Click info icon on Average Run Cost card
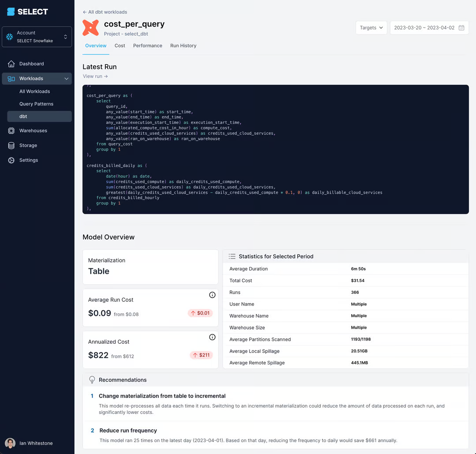 click(x=212, y=295)
